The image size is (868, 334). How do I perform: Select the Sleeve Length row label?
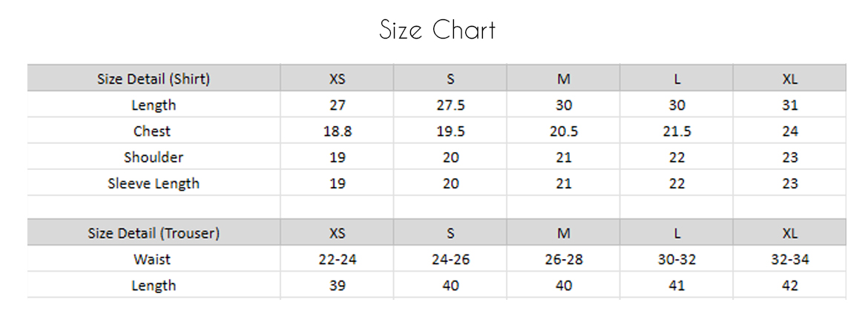tap(154, 183)
